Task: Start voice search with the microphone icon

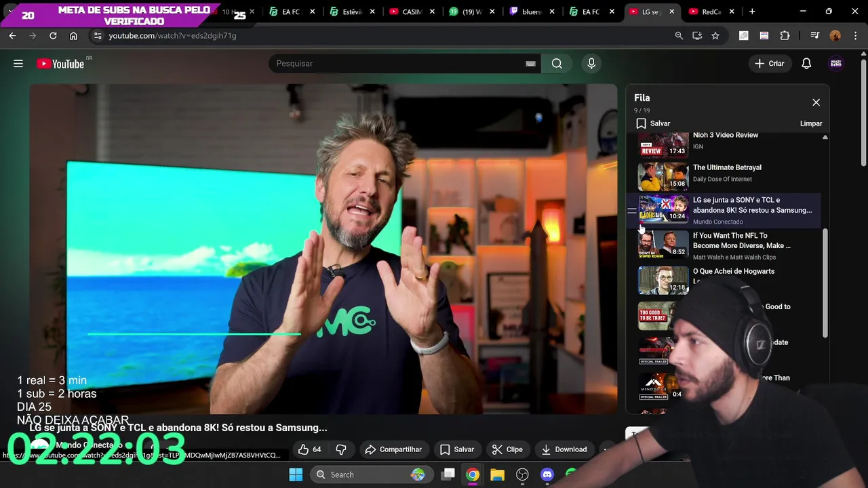Action: tap(591, 64)
